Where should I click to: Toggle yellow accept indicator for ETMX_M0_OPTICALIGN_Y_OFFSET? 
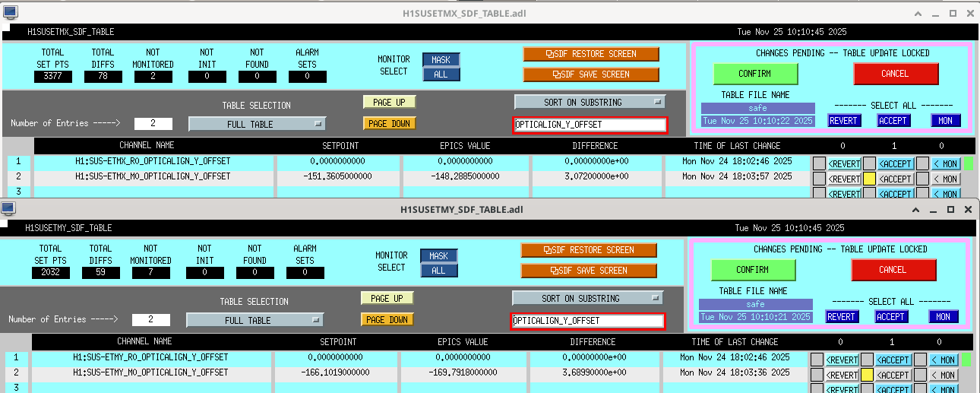pos(870,179)
